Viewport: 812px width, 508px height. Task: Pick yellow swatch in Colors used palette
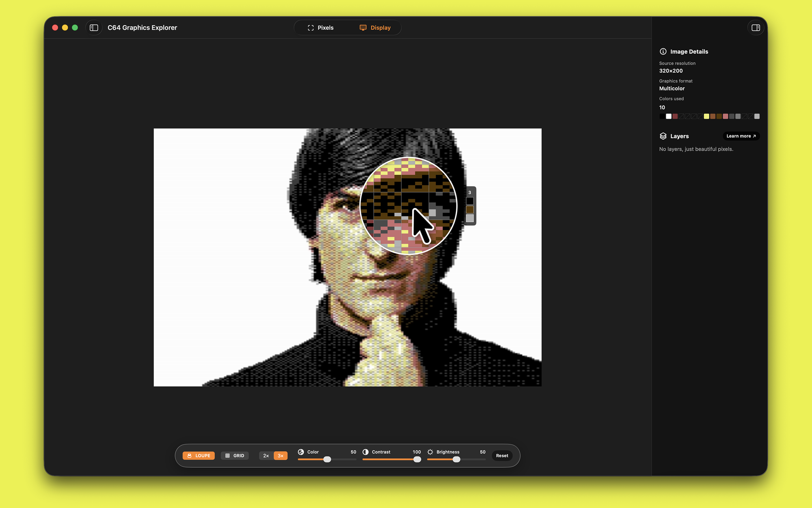coord(706,117)
